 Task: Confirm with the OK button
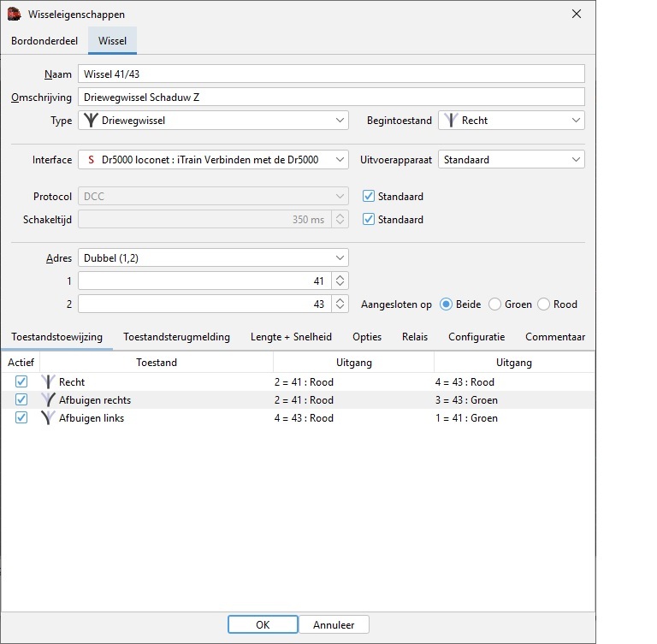click(263, 624)
